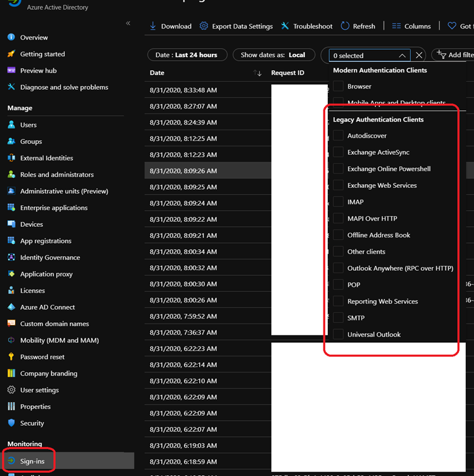This screenshot has width=474, height=476.
Task: Toggle Show dates as Local button
Action: [x=273, y=55]
